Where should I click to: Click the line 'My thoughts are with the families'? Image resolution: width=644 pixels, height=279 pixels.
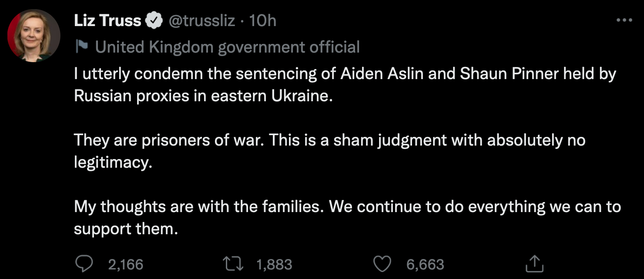pos(347,207)
